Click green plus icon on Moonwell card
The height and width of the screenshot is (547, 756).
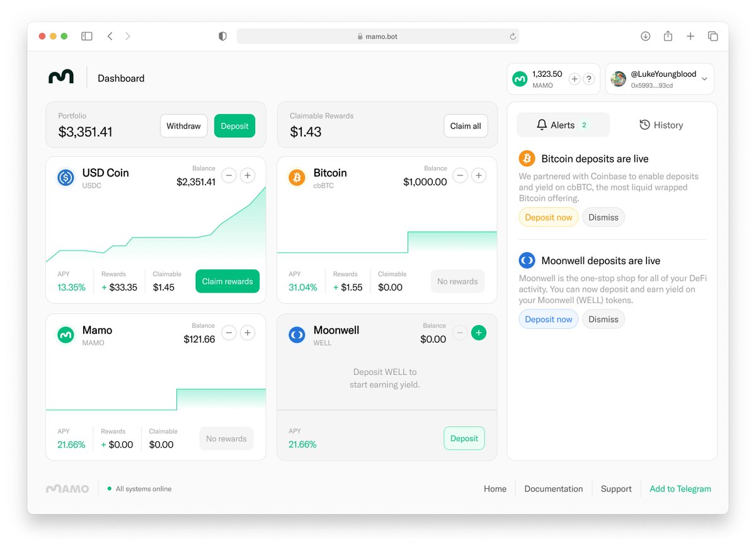coord(479,333)
